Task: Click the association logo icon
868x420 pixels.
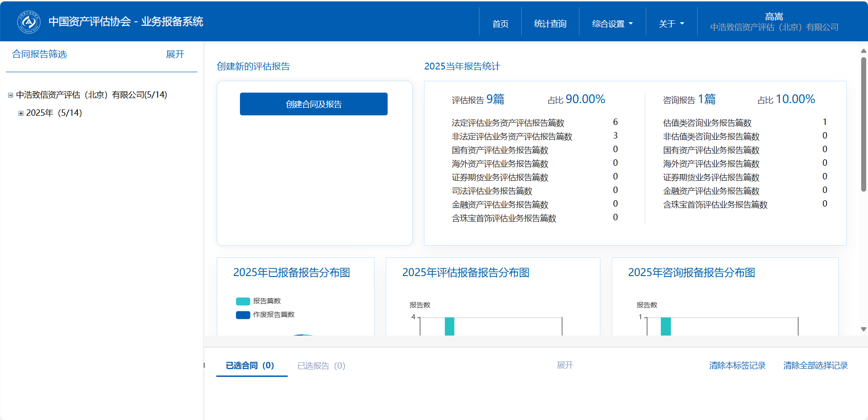Action: point(29,22)
